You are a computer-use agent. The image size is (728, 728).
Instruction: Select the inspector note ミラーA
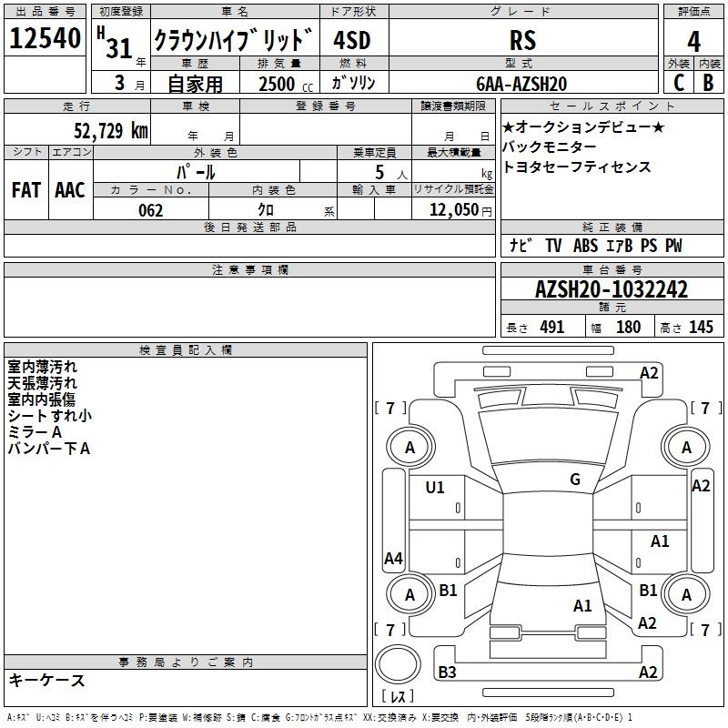pos(35,432)
